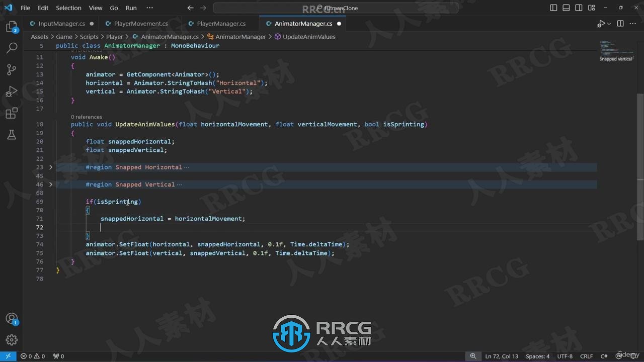The width and height of the screenshot is (644, 362).
Task: Click AnimatorManager class breadcrumb item
Action: pos(236,37)
